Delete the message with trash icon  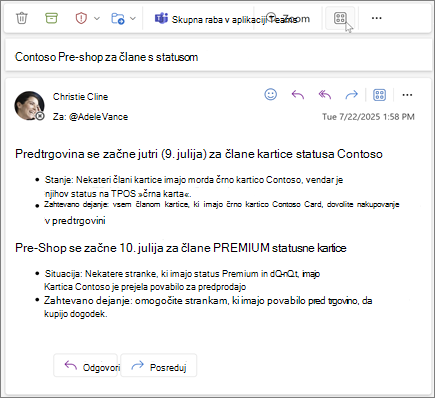pos(22,18)
